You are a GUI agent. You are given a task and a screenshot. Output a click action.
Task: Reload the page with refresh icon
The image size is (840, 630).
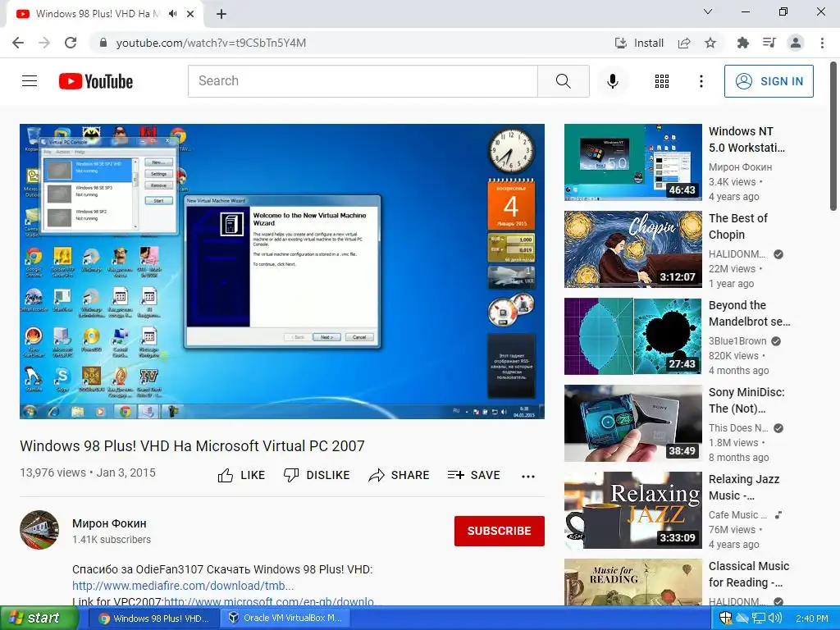[x=71, y=43]
